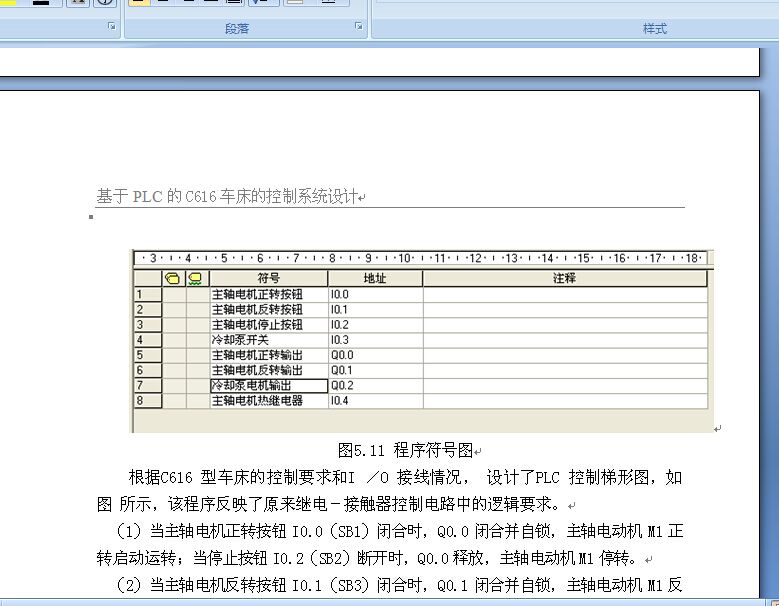Image resolution: width=779 pixels, height=606 pixels.
Task: Click the second green-underlined icon in table header
Action: point(195,279)
